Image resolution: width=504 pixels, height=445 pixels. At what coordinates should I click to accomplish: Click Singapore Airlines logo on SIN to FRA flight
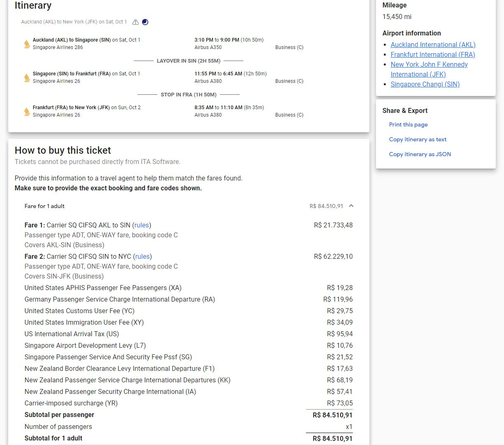pyautogui.click(x=27, y=77)
